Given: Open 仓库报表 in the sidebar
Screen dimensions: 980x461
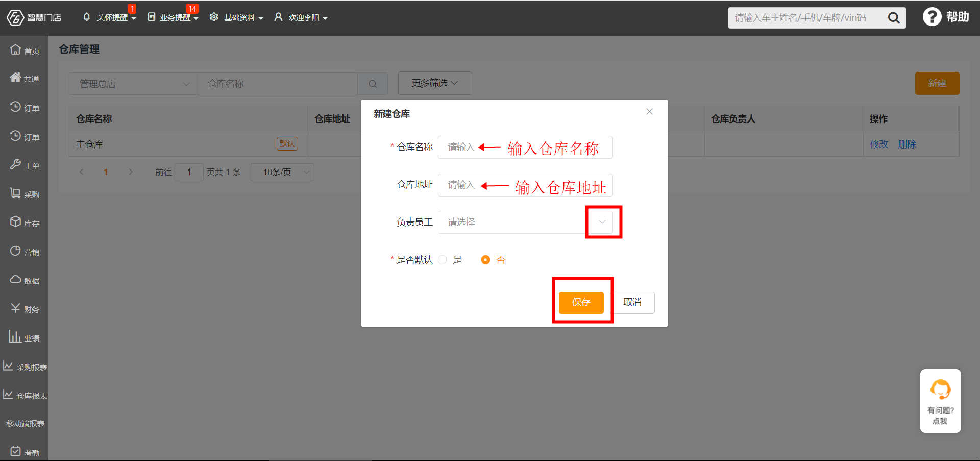Looking at the screenshot, I should pyautogui.click(x=24, y=395).
